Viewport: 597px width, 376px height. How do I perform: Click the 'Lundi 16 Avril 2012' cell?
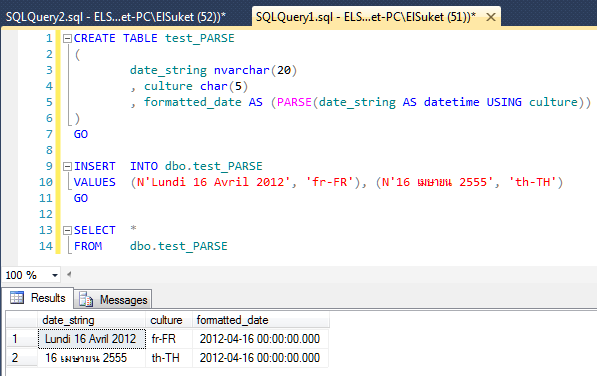pos(92,339)
